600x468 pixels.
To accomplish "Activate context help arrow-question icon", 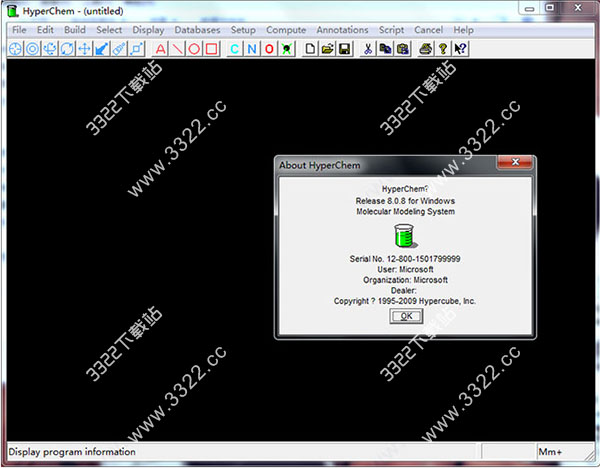I will (x=460, y=49).
